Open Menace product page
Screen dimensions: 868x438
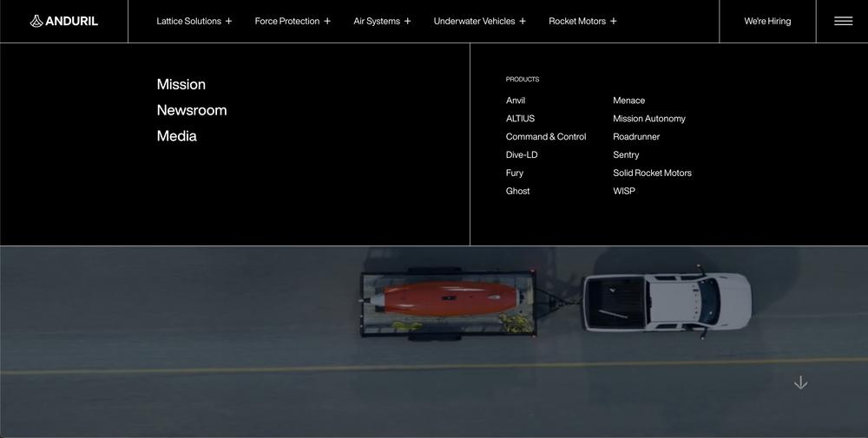(628, 100)
